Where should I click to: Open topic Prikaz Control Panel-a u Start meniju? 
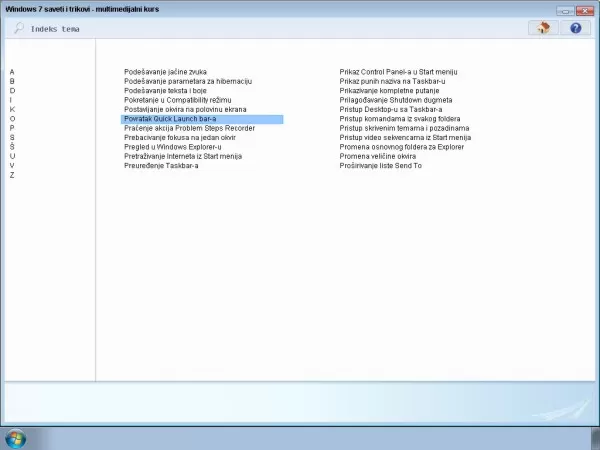(398, 72)
